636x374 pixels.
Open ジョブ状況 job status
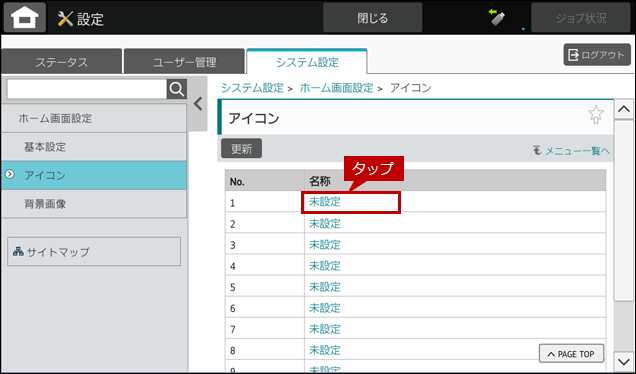click(x=581, y=18)
